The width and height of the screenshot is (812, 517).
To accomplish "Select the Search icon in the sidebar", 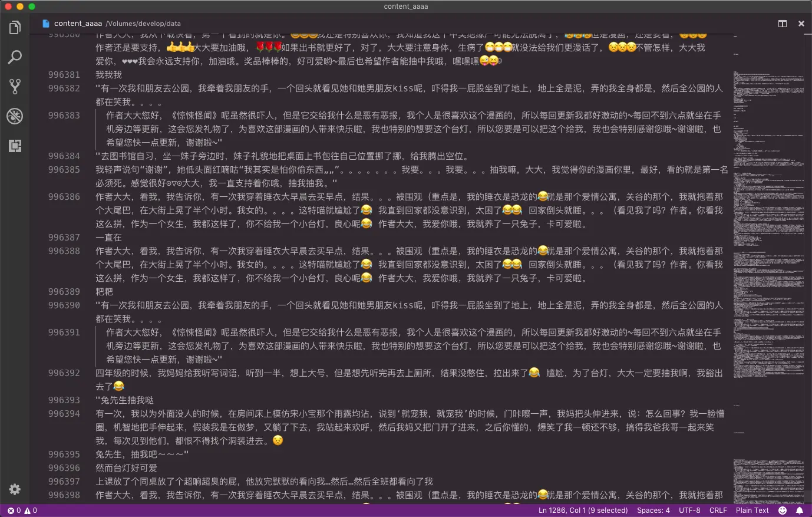I will (x=15, y=57).
